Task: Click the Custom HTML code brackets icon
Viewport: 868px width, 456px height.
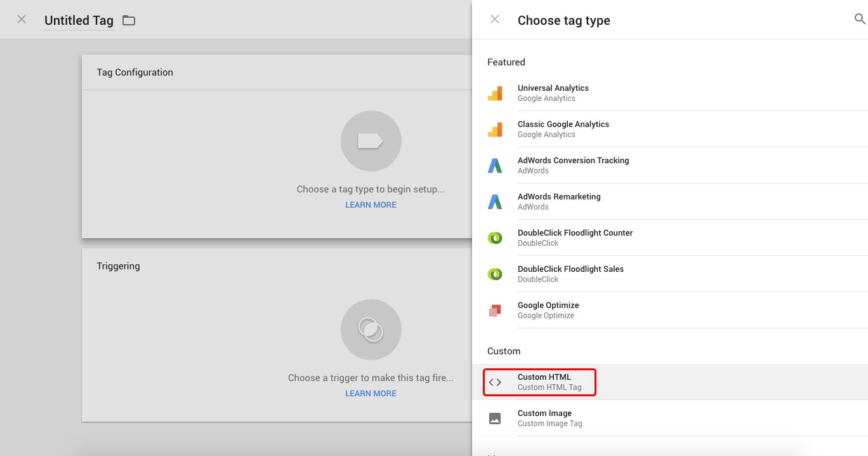Action: click(x=495, y=382)
